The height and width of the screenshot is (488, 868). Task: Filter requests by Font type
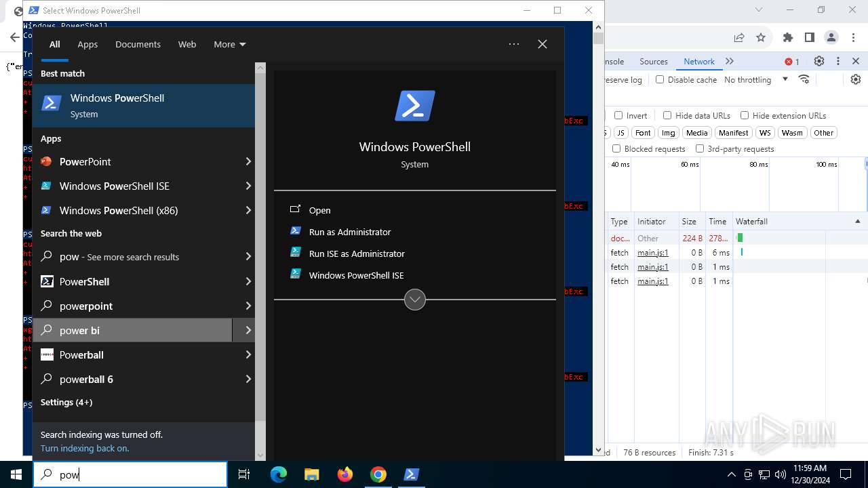click(643, 133)
